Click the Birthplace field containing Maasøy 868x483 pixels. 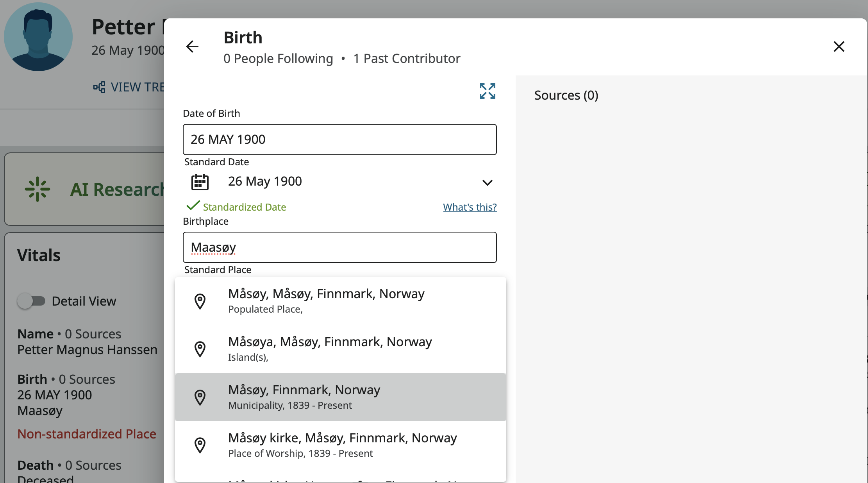(x=339, y=247)
